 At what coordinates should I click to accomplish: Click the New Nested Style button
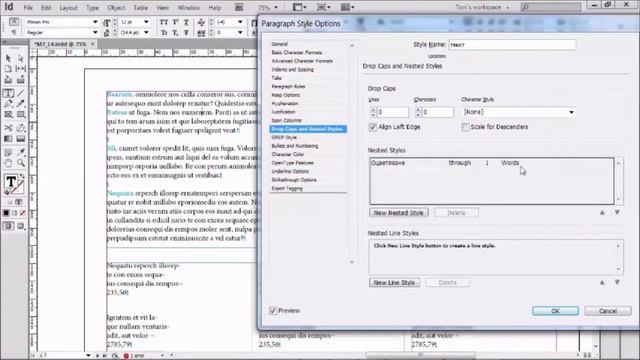tap(399, 213)
